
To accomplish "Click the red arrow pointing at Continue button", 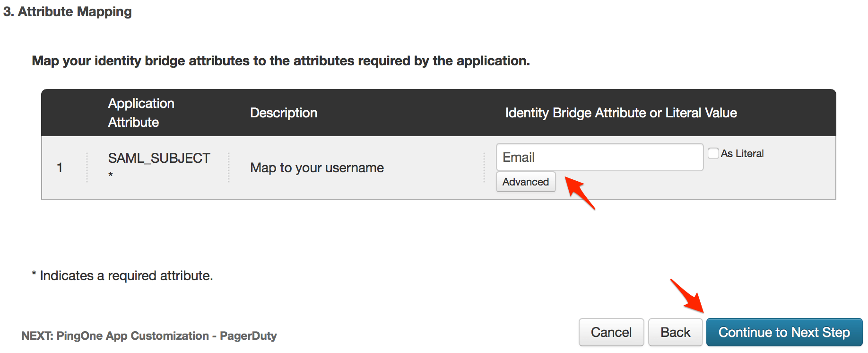I will click(687, 296).
